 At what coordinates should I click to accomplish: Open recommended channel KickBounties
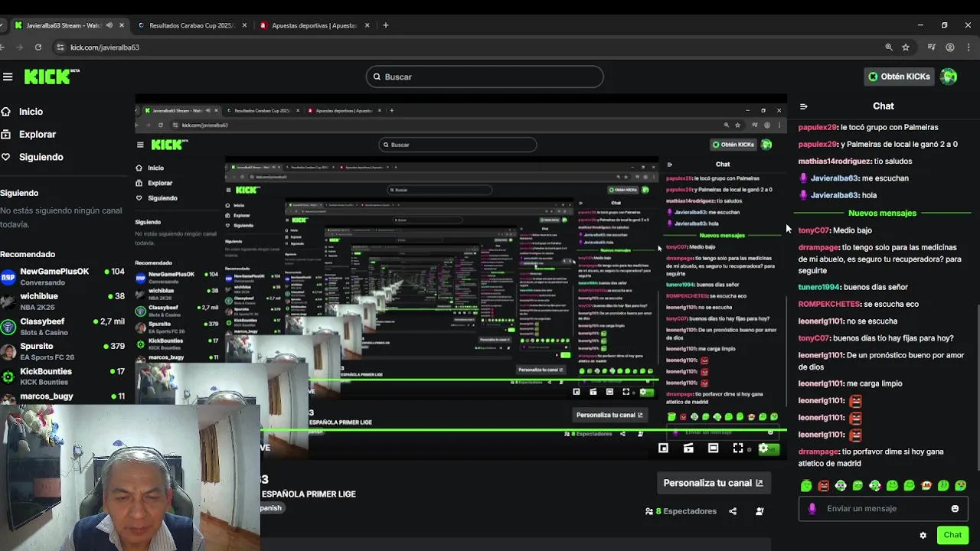[63, 377]
